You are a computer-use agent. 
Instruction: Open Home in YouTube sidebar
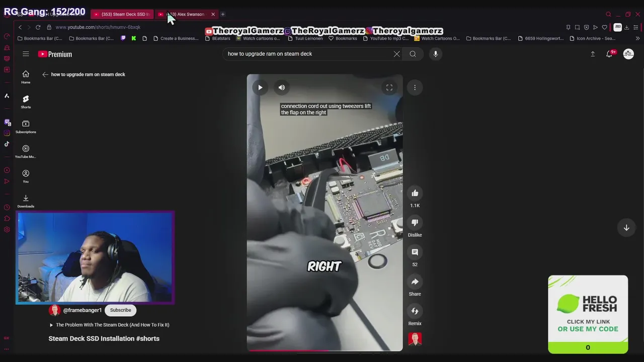point(26,77)
